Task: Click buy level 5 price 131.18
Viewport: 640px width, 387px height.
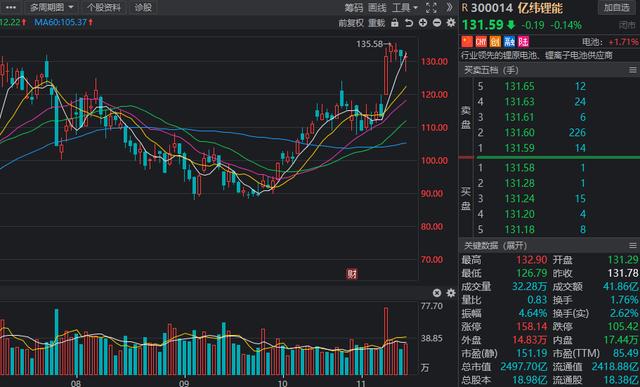Action: 519,229
